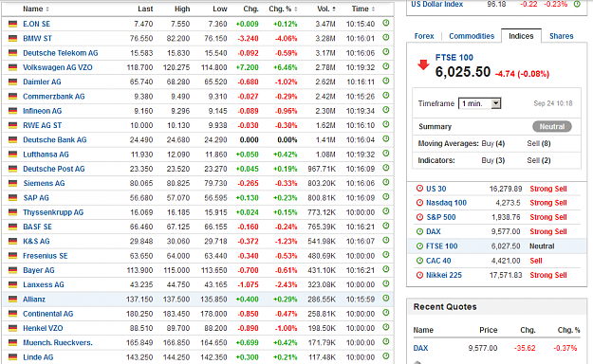Open the RWE AG ST link
The height and width of the screenshot is (364, 593).
[42, 125]
